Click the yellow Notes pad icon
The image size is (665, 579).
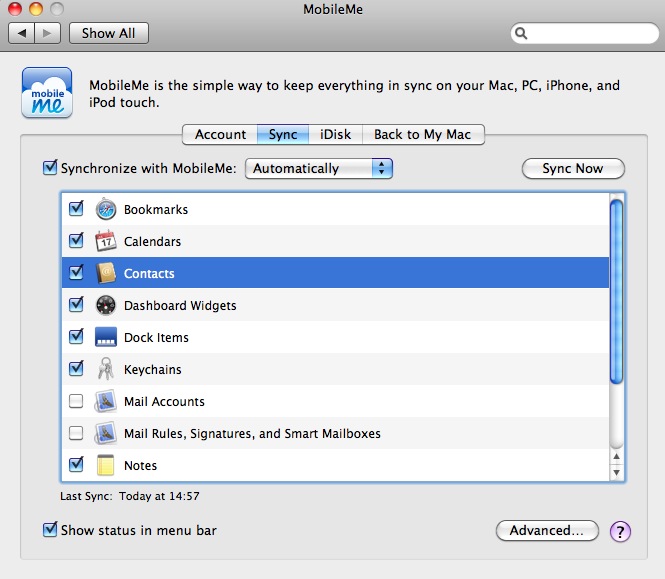click(x=105, y=465)
